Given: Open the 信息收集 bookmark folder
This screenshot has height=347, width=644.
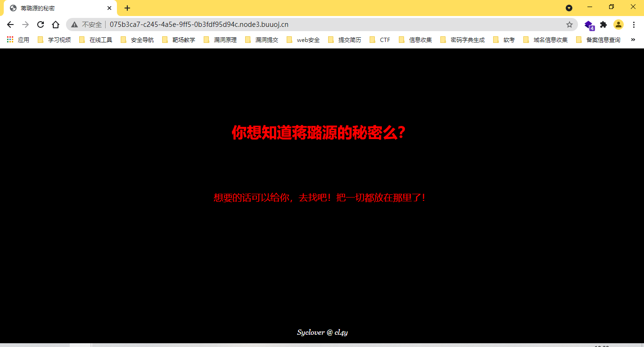Looking at the screenshot, I should pos(415,40).
